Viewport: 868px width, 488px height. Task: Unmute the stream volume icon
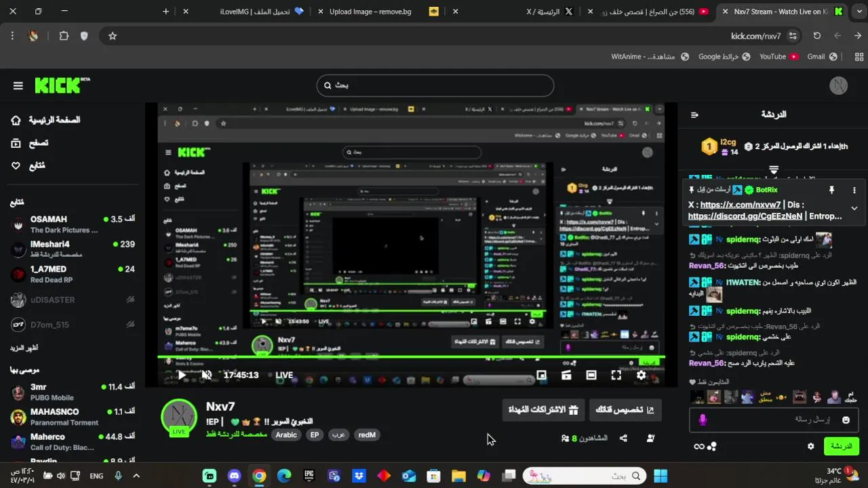tap(207, 375)
